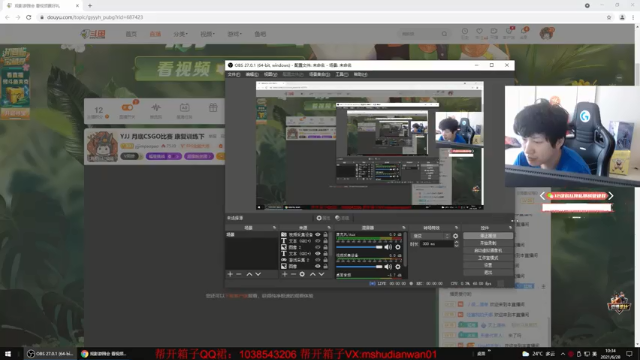Expand the 视频 dropdown in Douyu navigation
640x360 pixels.
tap(207, 34)
